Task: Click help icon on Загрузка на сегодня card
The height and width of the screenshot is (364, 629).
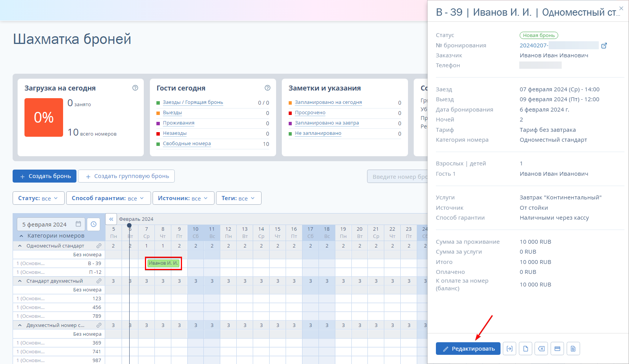Action: pyautogui.click(x=135, y=88)
